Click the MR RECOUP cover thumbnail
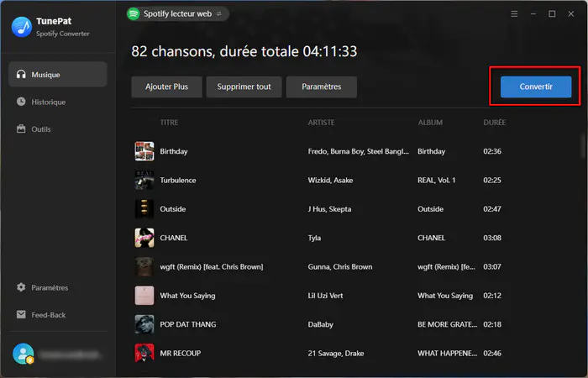The image size is (588, 378). (x=144, y=354)
